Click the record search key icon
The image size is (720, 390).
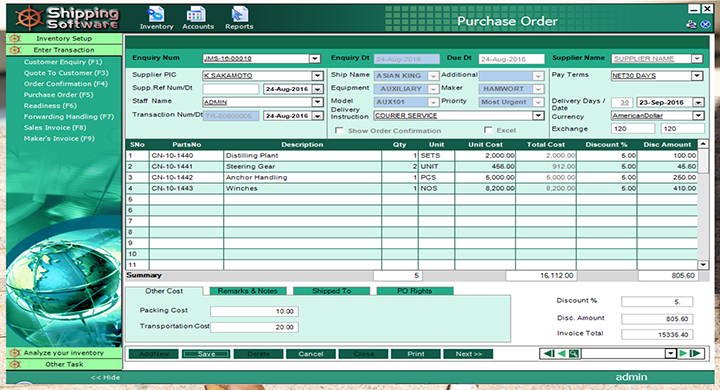(x=574, y=353)
